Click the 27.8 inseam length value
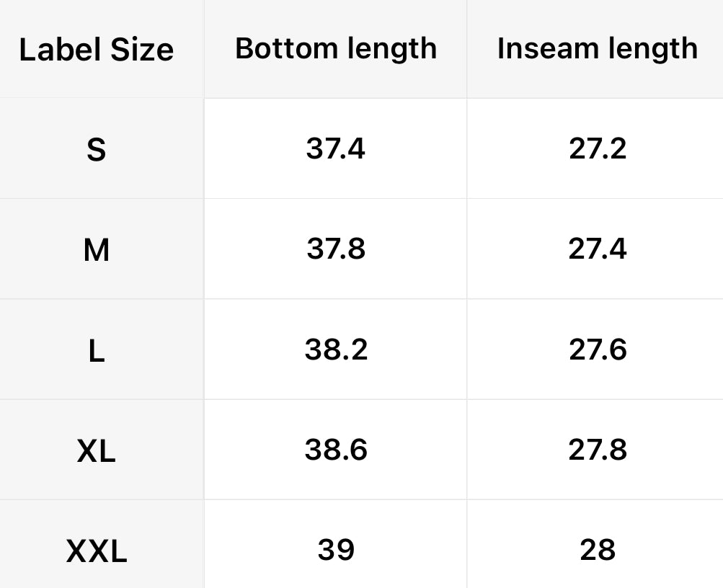 pos(598,449)
